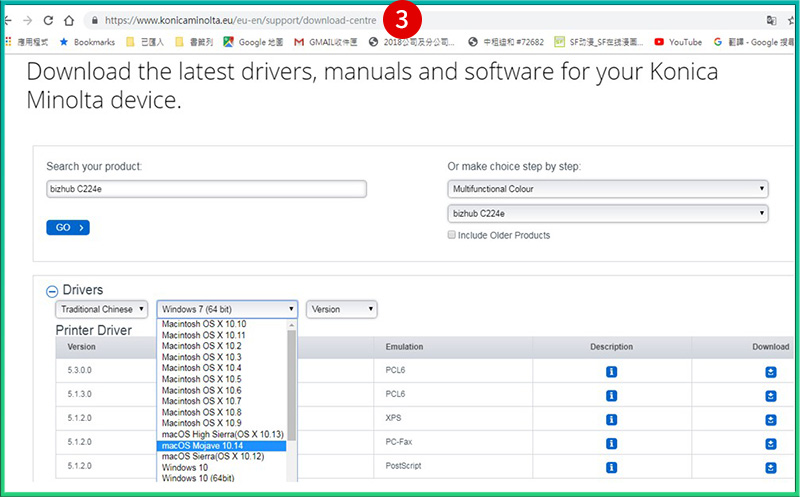Open the Traditional Chinese language dropdown
800x497 pixels.
coord(102,310)
